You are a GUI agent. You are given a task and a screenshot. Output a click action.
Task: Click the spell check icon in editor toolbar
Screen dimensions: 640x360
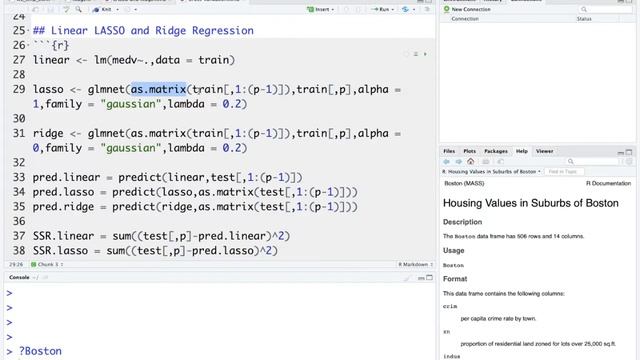66,9
